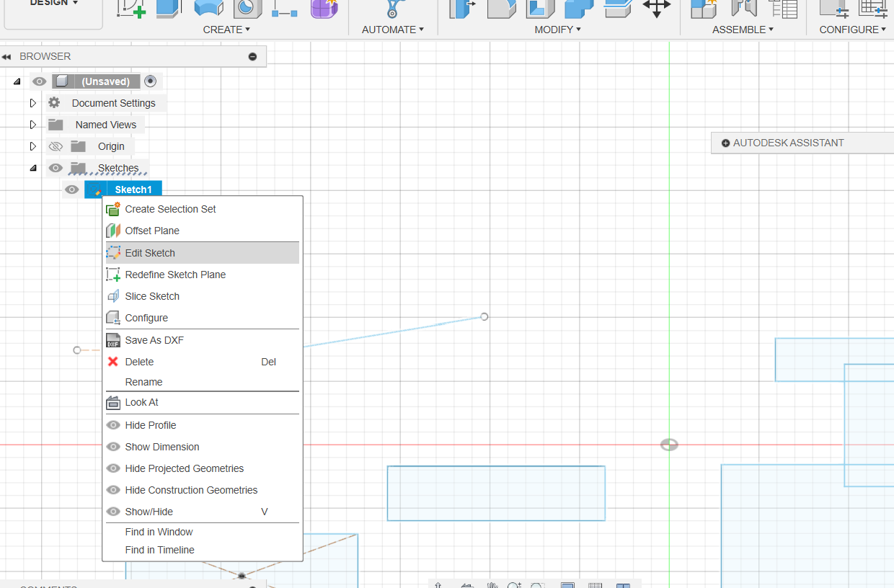894x588 pixels.
Task: Select the Revolve tool in the toolbar
Action: point(209,8)
